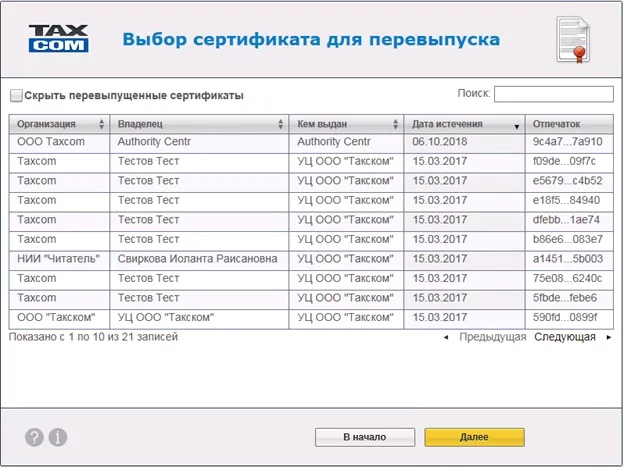Image resolution: width=624 pixels, height=467 pixels.
Task: Click date 15.03.2017 in 590fd...0899f row
Action: point(440,317)
